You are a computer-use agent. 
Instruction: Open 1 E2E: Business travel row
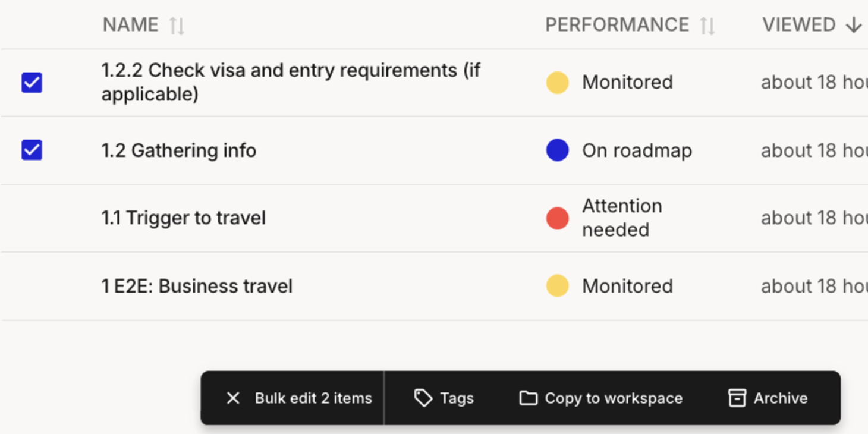(x=197, y=286)
